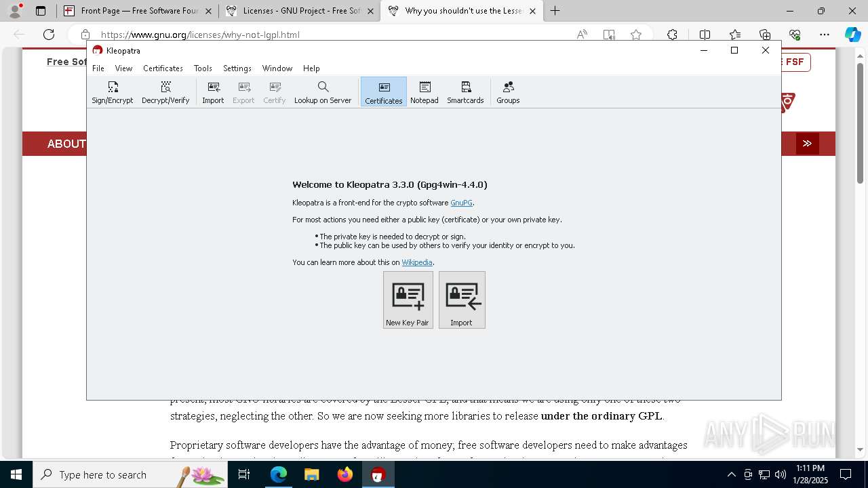Click the Edge browser essentials icon

pyautogui.click(x=795, y=35)
